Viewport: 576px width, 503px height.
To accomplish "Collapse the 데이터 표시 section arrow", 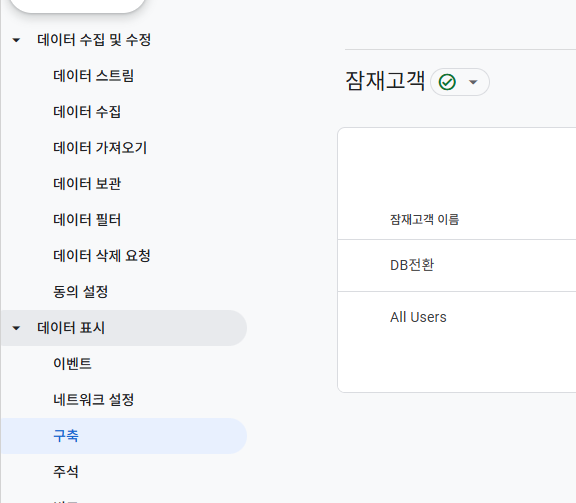I will (16, 328).
